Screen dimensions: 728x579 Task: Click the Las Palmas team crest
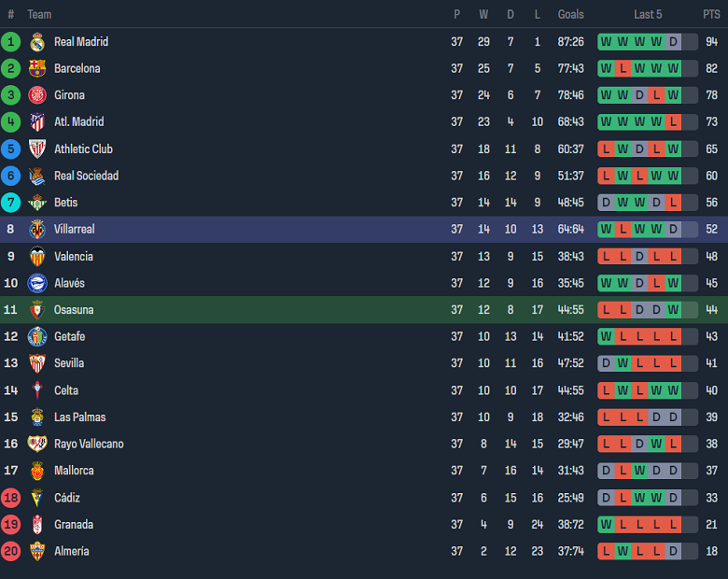point(37,417)
